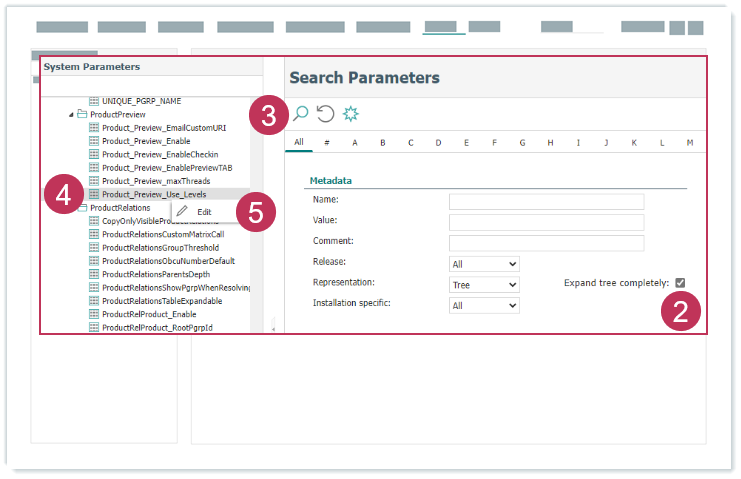Viewport: 741px width, 479px height.
Task: Click the ProductRelationsParentsDepth parameter icon
Action: [94, 274]
